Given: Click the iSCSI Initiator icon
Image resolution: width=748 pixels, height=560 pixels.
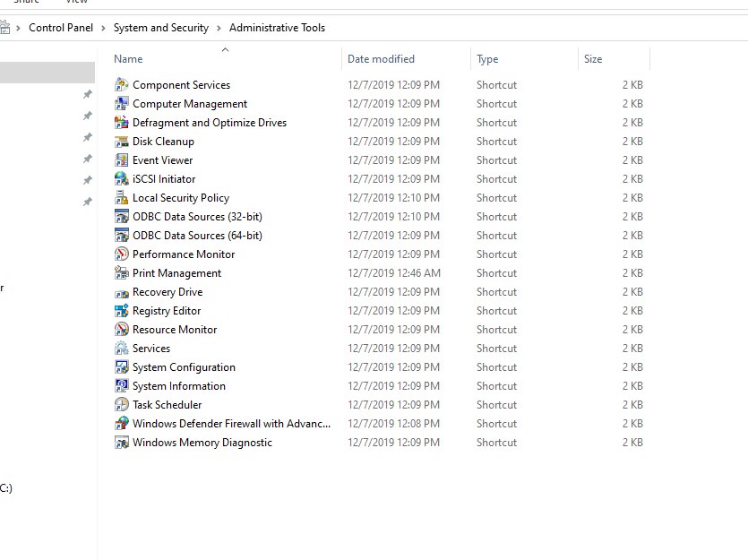Looking at the screenshot, I should click(x=122, y=179).
